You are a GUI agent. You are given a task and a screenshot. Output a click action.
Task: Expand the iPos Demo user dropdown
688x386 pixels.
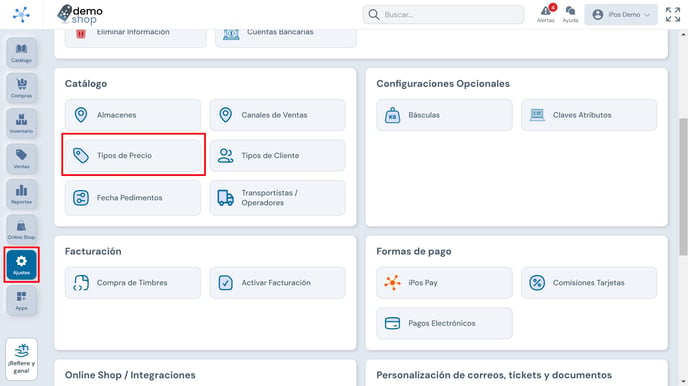pos(621,14)
